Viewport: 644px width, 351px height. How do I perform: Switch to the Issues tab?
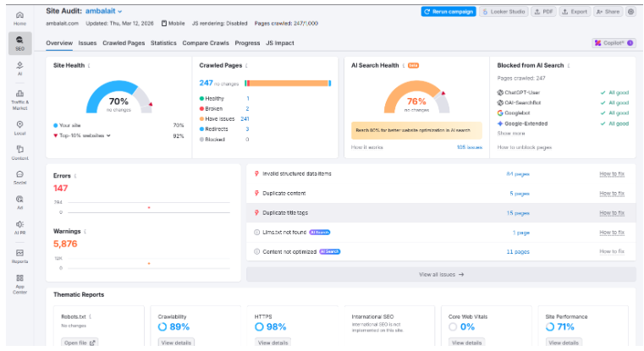click(87, 42)
